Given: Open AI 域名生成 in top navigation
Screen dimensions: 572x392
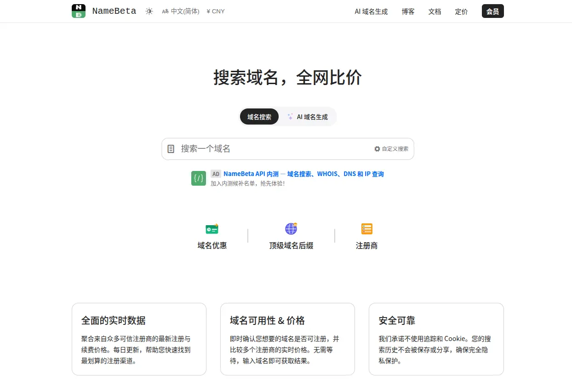Looking at the screenshot, I should point(371,11).
